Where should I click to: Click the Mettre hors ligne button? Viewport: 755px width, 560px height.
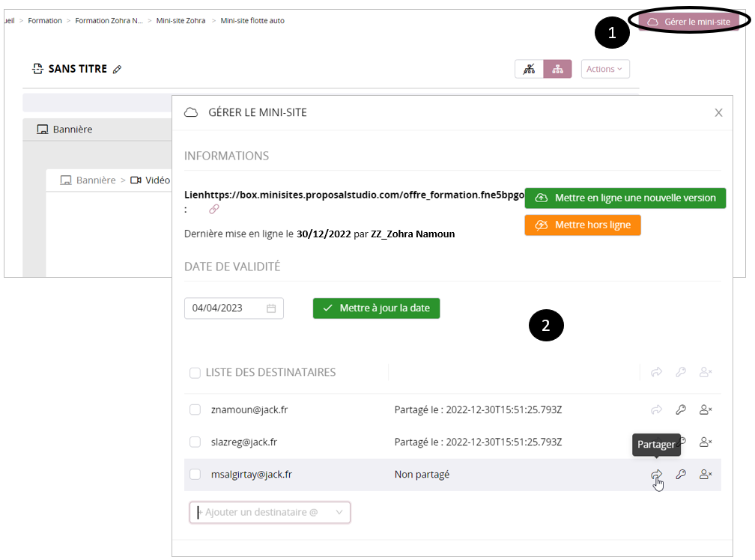583,225
